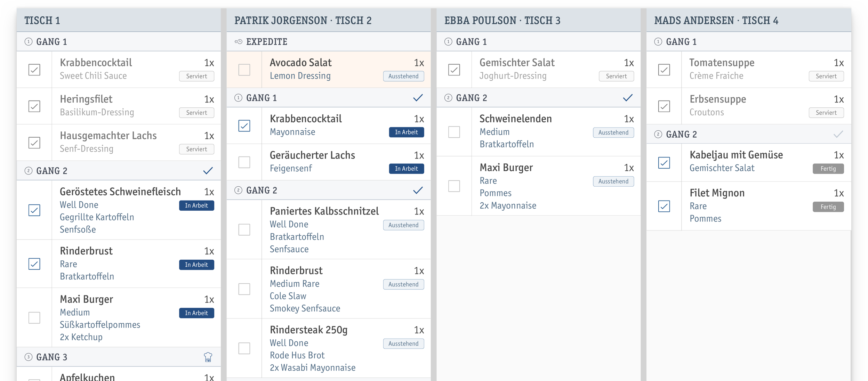The height and width of the screenshot is (381, 868).
Task: Click checkmark icon on Tisch 2 Gang 1
Action: pyautogui.click(x=418, y=98)
